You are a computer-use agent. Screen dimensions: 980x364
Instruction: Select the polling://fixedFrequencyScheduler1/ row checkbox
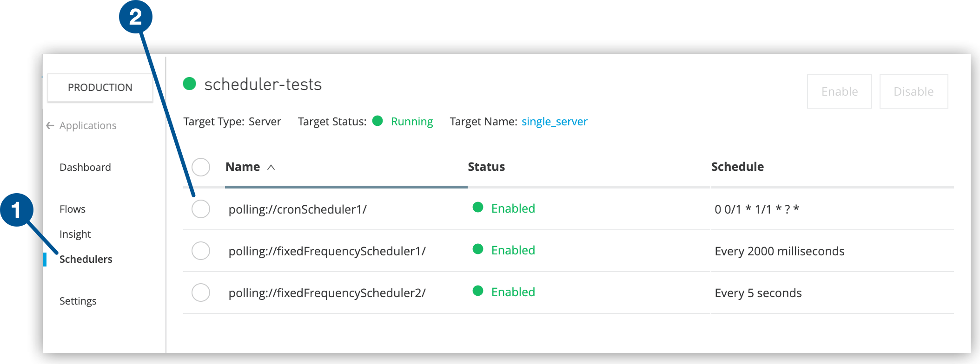point(201,251)
